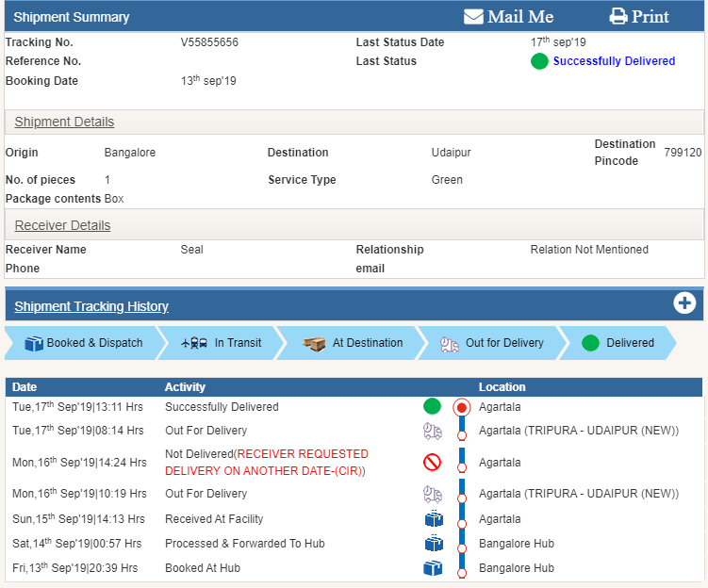The width and height of the screenshot is (708, 588).
Task: Click tracking number V55855656
Action: click(x=209, y=42)
